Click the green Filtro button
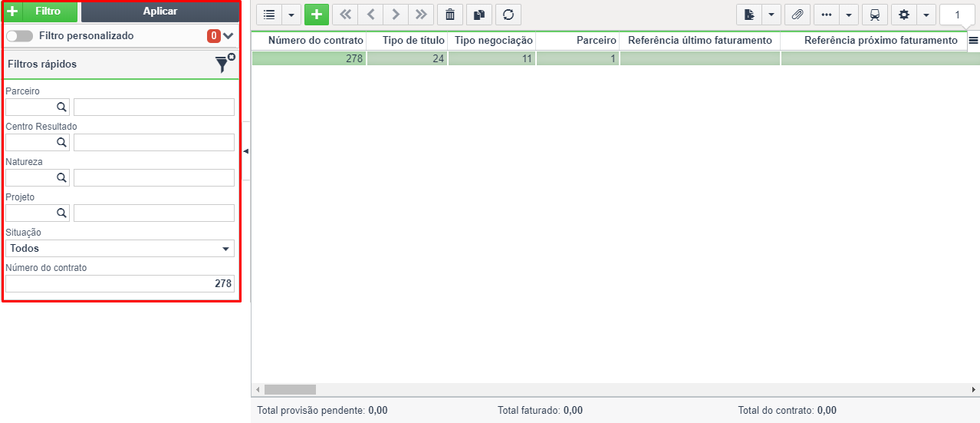This screenshot has width=980, height=423. [41, 12]
